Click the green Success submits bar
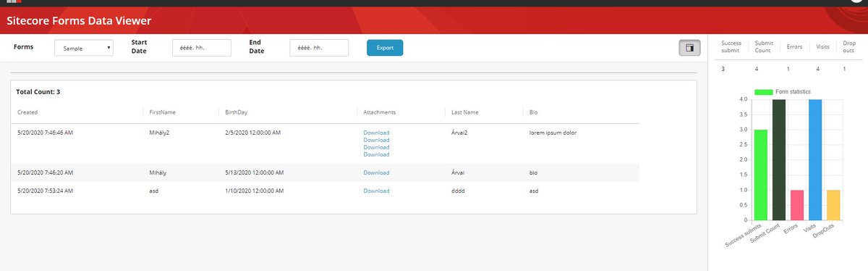The image size is (868, 271). pyautogui.click(x=760, y=175)
